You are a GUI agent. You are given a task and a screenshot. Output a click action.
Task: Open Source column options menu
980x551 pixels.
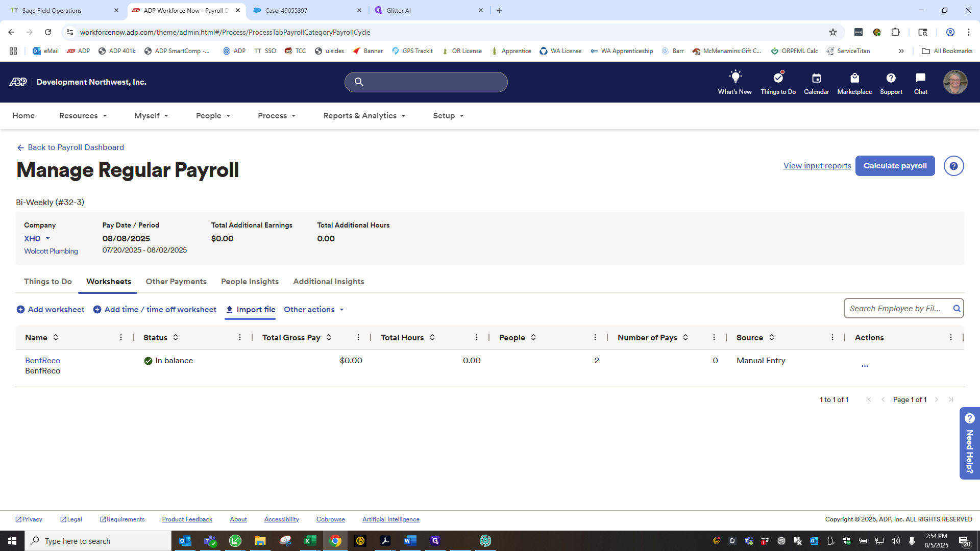832,337
